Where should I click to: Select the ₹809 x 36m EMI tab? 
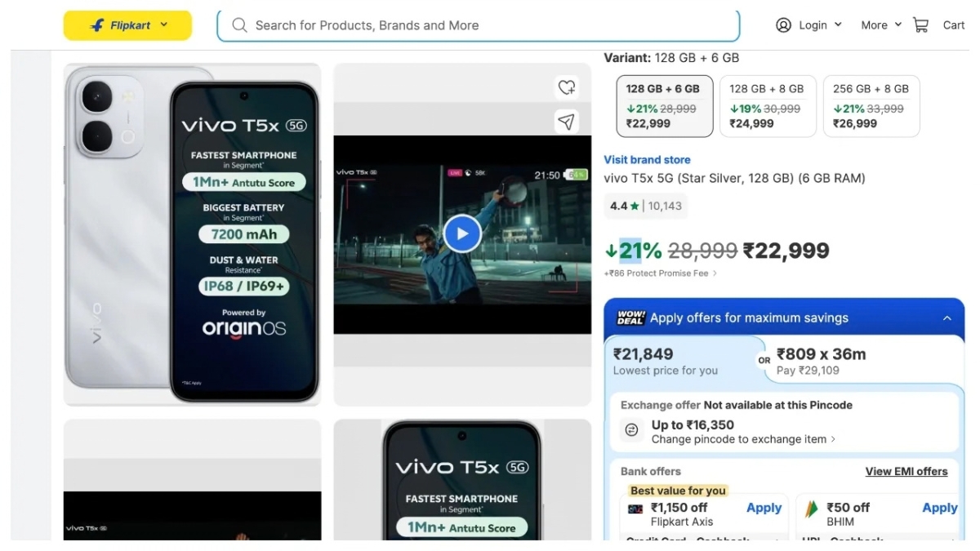[866, 362]
